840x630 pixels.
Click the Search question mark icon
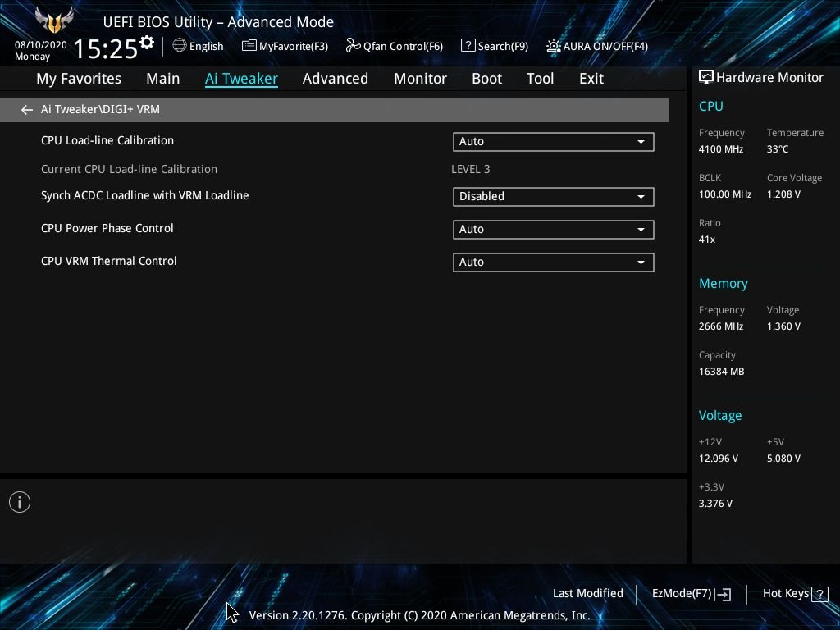click(468, 46)
